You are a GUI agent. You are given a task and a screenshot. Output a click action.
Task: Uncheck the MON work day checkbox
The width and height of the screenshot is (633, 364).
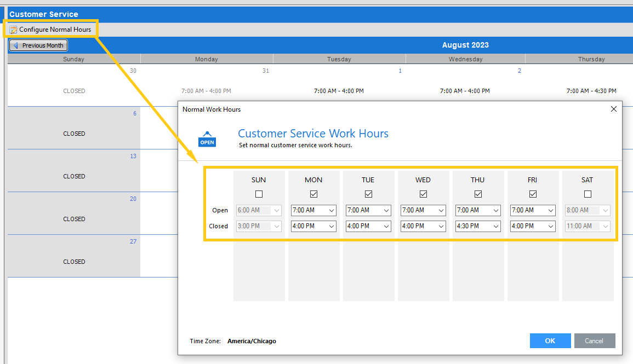[313, 194]
